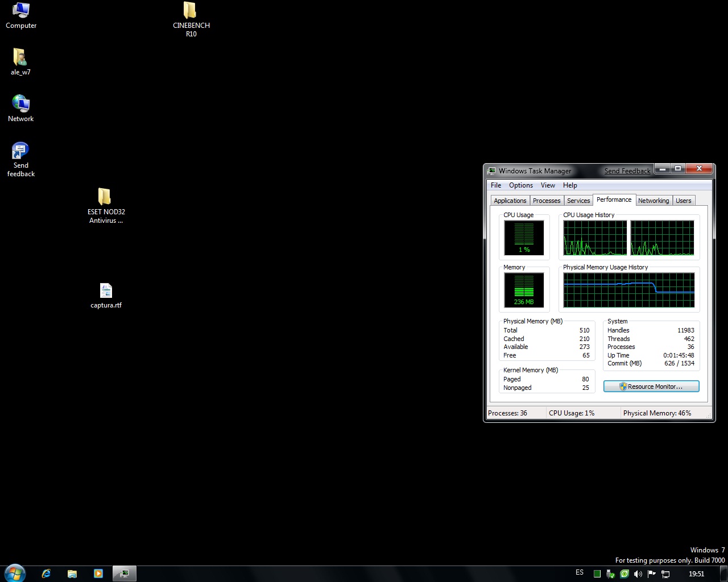Open the network connection tray icon
This screenshot has width=728, height=582.
click(665, 573)
